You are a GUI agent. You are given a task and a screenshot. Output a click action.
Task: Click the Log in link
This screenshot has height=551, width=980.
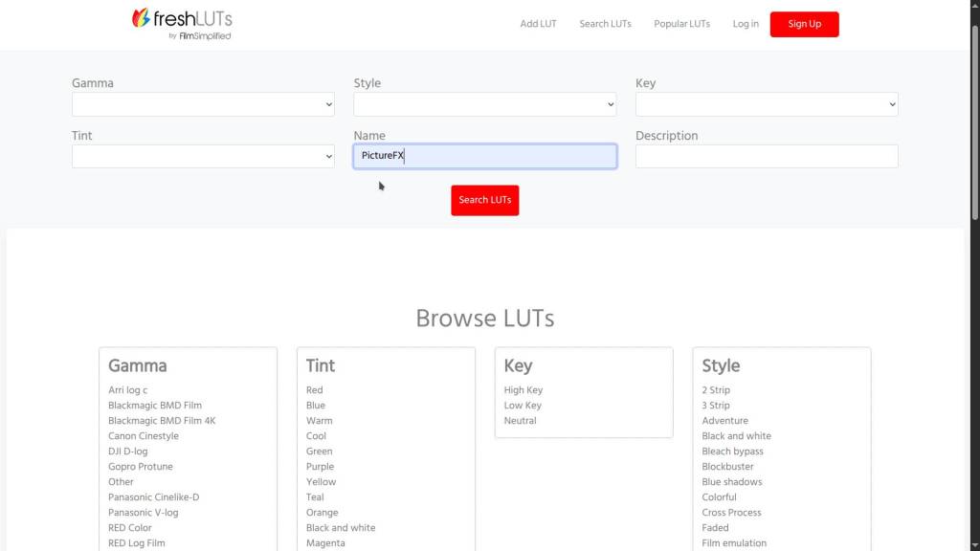pyautogui.click(x=746, y=24)
